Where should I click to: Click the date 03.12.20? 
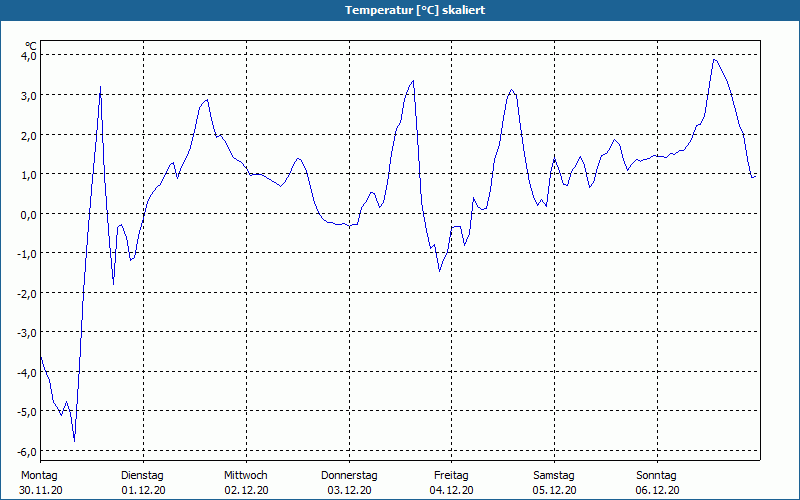point(349,490)
